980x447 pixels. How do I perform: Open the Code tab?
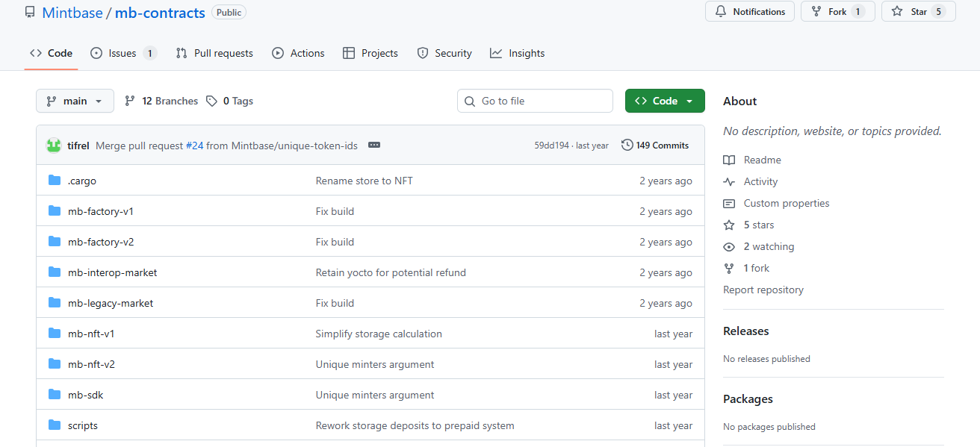click(x=51, y=53)
